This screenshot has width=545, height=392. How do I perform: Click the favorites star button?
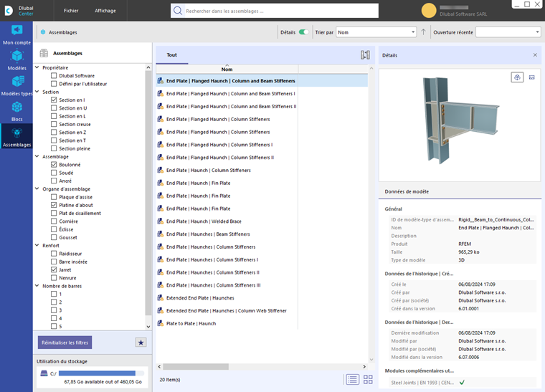pyautogui.click(x=141, y=343)
